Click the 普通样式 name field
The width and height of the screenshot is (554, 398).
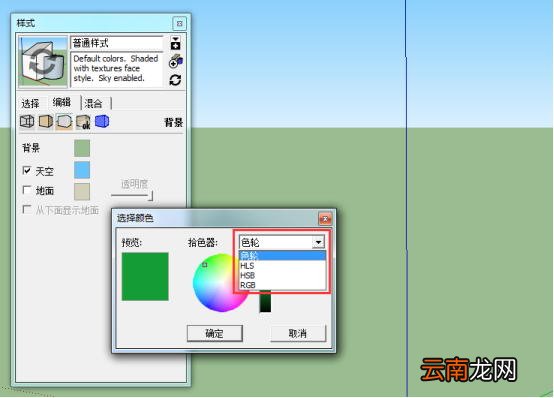tap(117, 43)
